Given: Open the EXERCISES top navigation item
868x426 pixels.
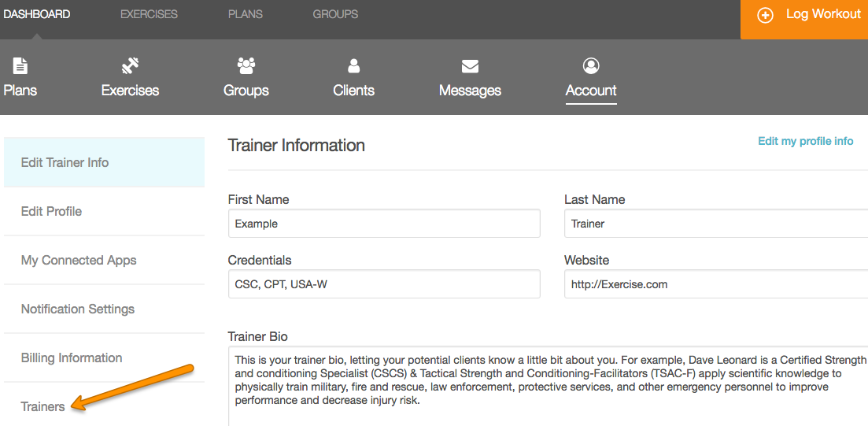Looking at the screenshot, I should [x=149, y=14].
